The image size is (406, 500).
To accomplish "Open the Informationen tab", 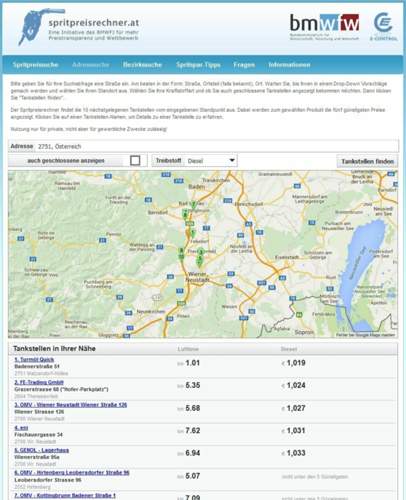I will tap(289, 65).
